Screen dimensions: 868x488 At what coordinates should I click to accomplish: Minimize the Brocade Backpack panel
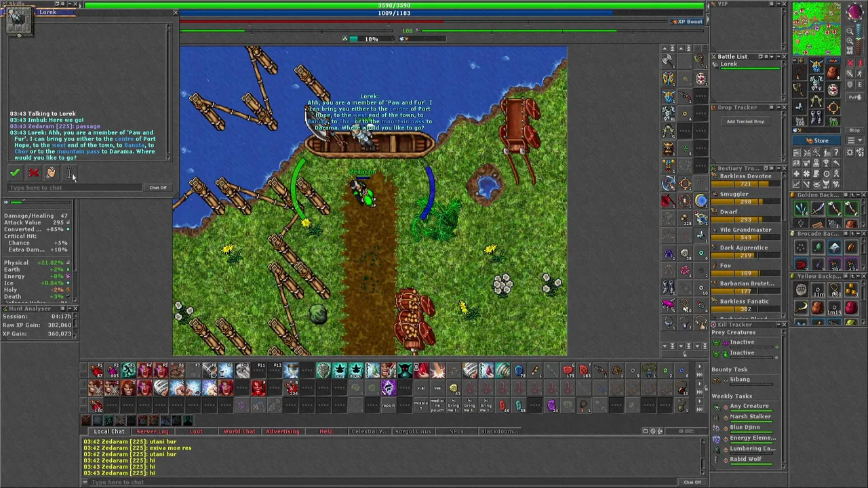point(859,234)
